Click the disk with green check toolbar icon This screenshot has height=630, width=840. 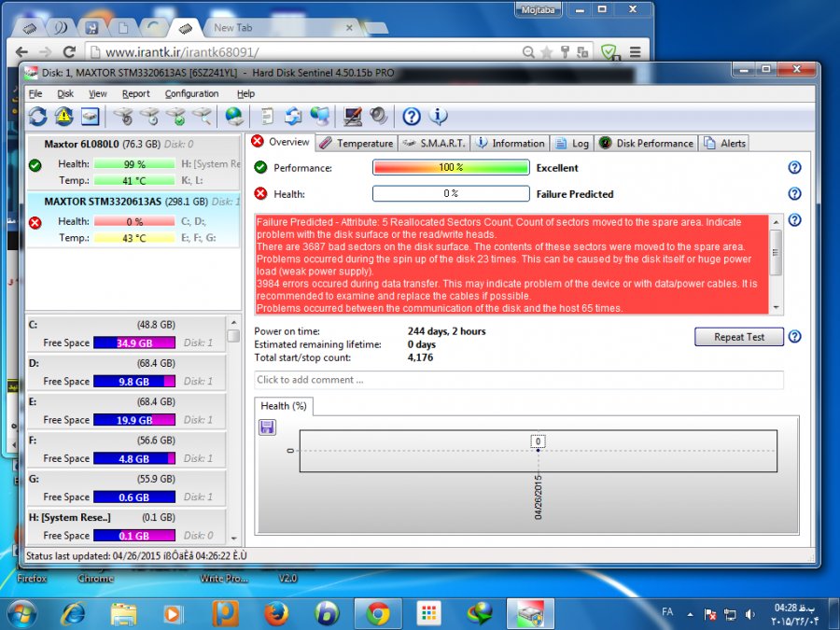coord(176,117)
